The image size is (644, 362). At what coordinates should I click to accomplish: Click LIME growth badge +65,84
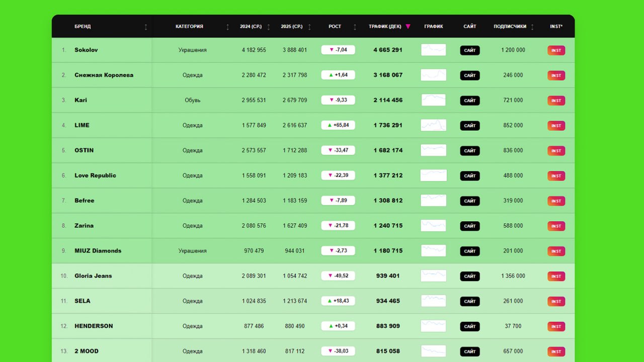(338, 125)
